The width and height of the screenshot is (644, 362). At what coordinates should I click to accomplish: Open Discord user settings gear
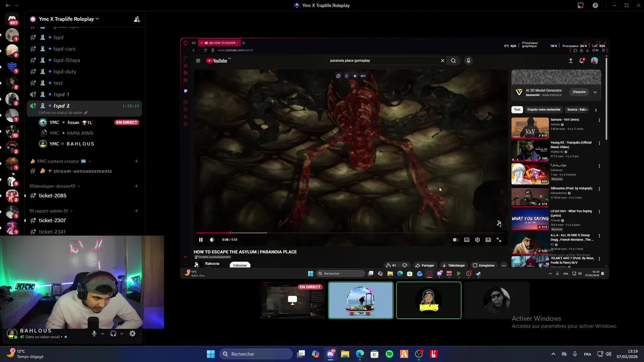point(132,333)
